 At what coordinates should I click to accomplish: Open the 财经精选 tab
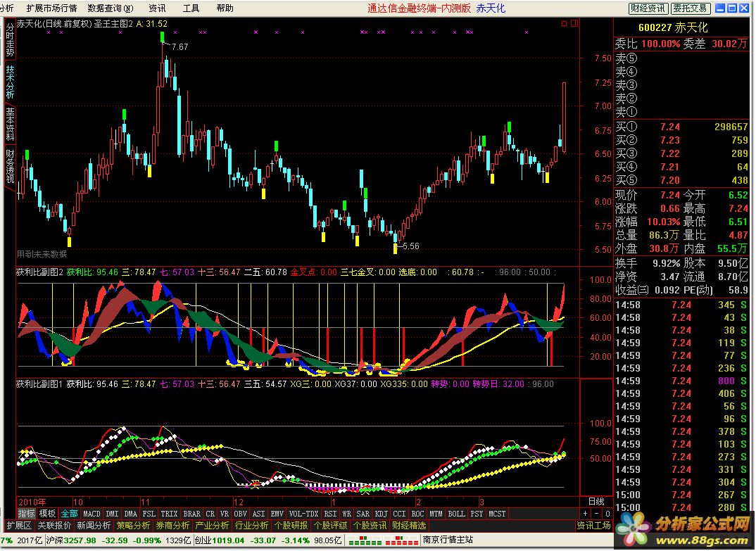tap(409, 526)
